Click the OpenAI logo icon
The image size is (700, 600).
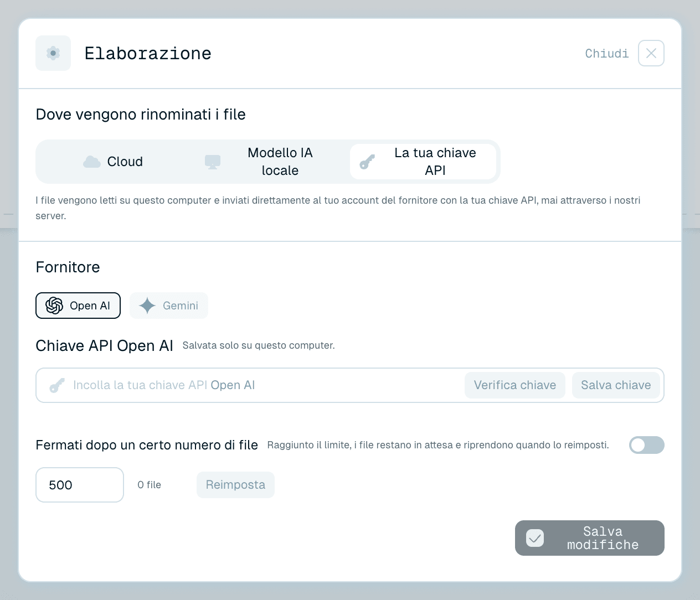click(x=54, y=306)
